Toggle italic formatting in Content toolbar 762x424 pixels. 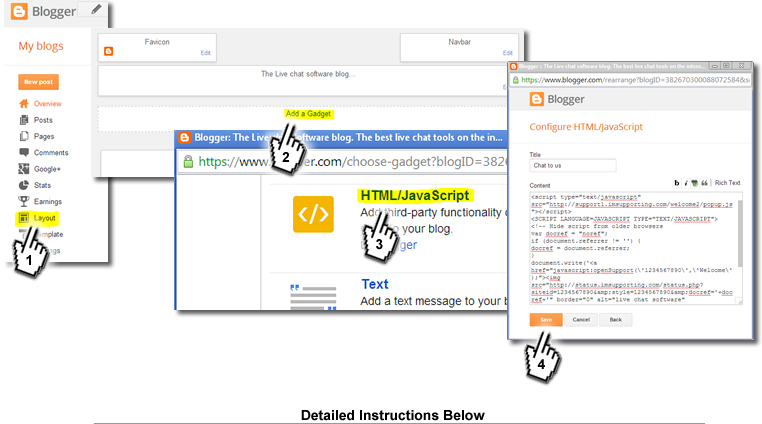coord(686,183)
